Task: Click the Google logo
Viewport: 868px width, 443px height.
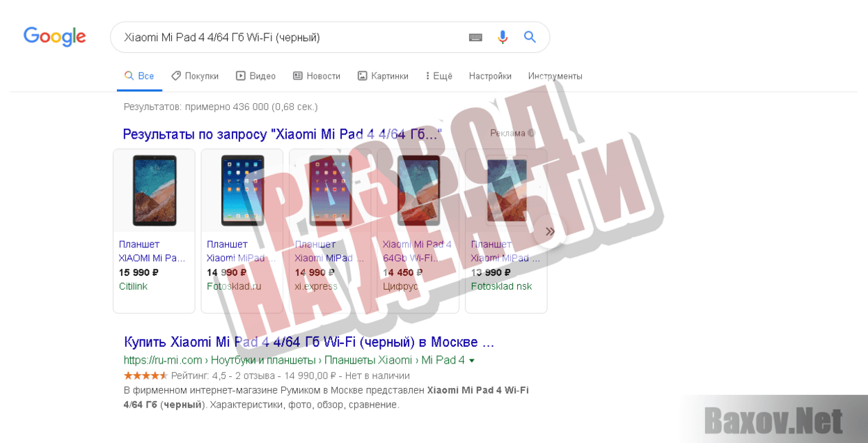Action: click(x=54, y=37)
